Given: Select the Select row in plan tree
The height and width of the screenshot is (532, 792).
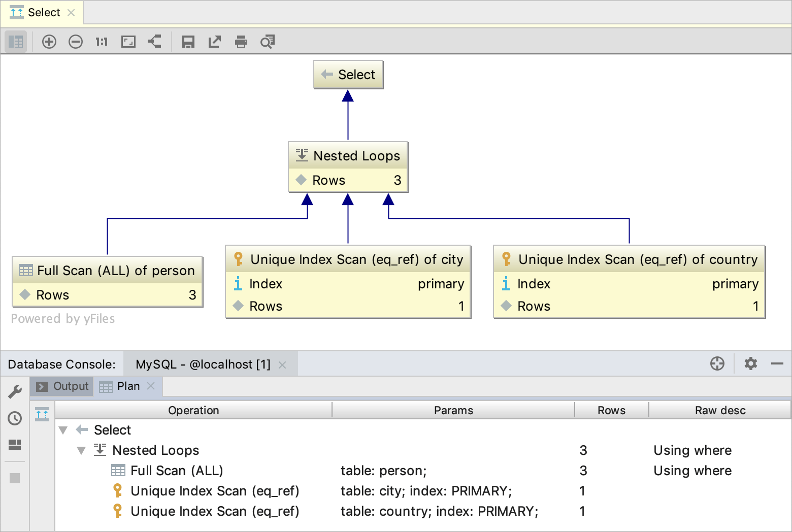Looking at the screenshot, I should click(x=423, y=430).
